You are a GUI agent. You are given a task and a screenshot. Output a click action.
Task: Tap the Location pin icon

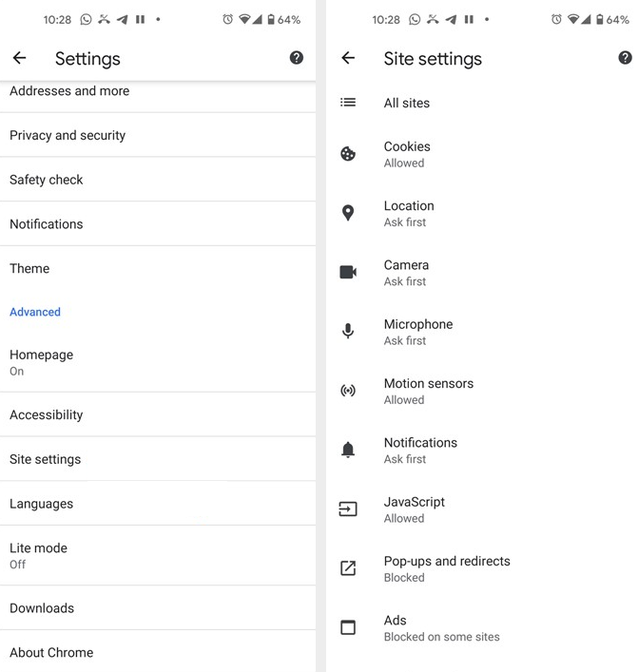pyautogui.click(x=348, y=213)
